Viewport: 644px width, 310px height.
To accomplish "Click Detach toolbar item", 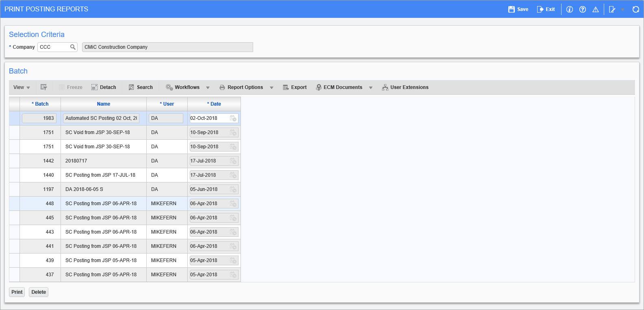I will coord(104,87).
